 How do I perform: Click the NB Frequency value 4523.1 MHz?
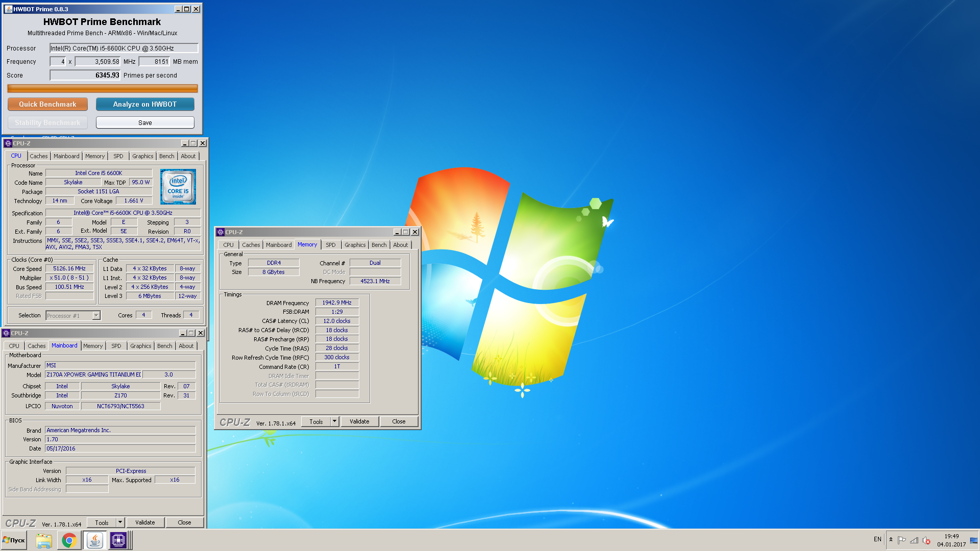pos(375,281)
